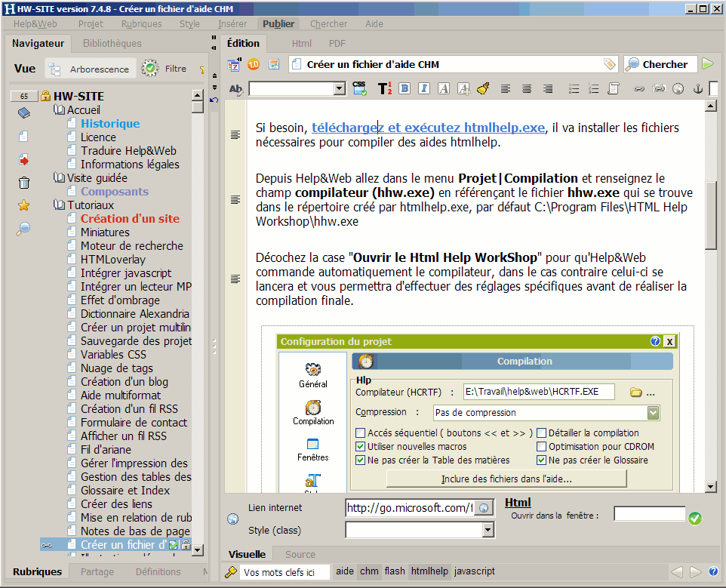This screenshot has width=726, height=588.
Task: Click the blue book icon in left sidebar
Action: point(24,112)
